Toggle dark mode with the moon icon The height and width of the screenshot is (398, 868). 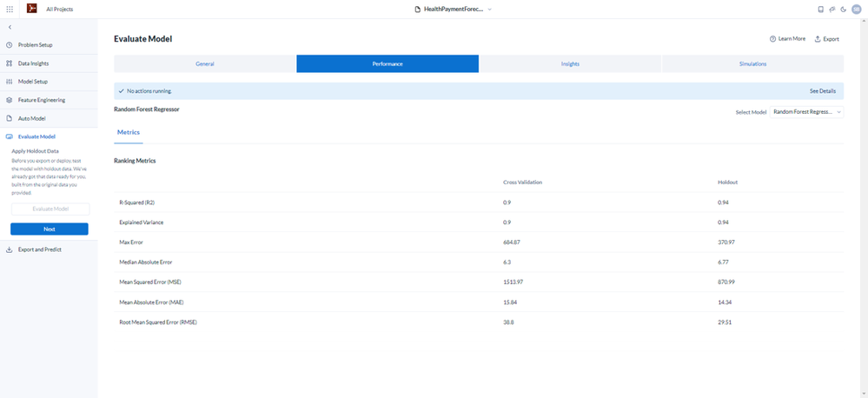[x=843, y=10]
